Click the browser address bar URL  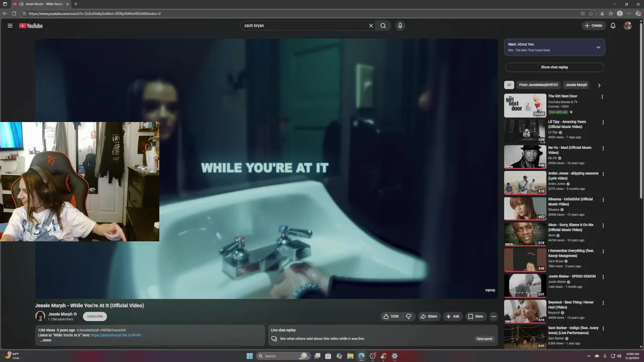tap(95, 14)
